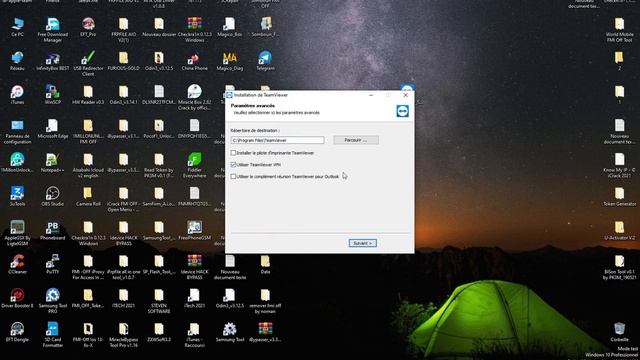Select the World Mobile FMI Off Tool folder
The height and width of the screenshot is (360, 640).
[x=620, y=30]
